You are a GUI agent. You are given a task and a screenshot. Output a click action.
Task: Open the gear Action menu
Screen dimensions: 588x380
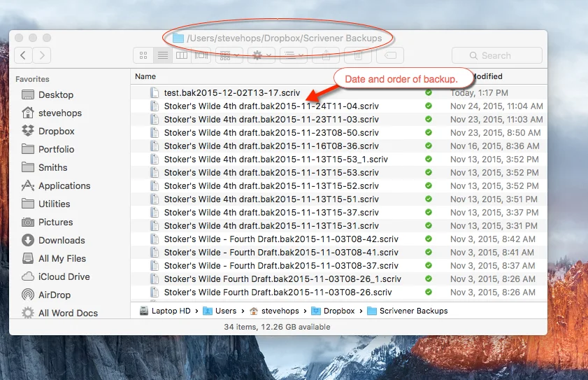pos(261,55)
